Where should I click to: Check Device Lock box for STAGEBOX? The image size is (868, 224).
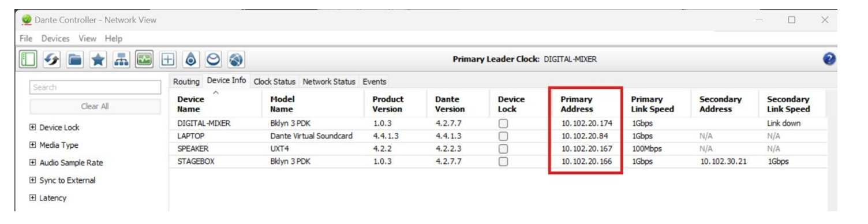click(x=503, y=162)
